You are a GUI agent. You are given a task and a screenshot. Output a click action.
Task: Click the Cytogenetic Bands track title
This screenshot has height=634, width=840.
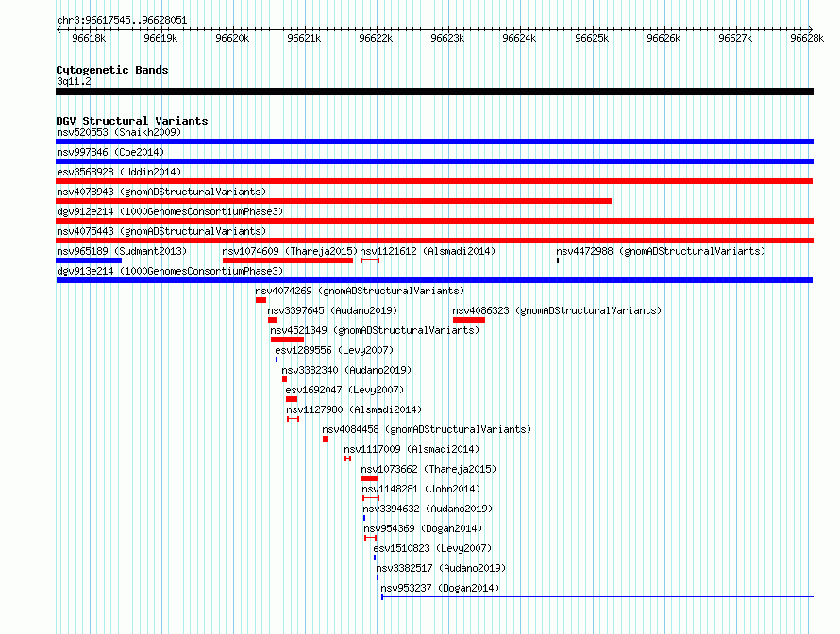[112, 70]
